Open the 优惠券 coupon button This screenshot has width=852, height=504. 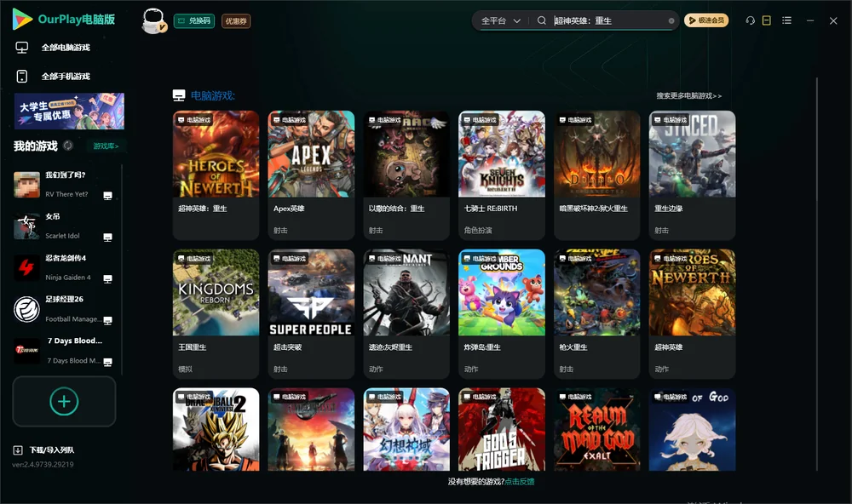pyautogui.click(x=236, y=20)
